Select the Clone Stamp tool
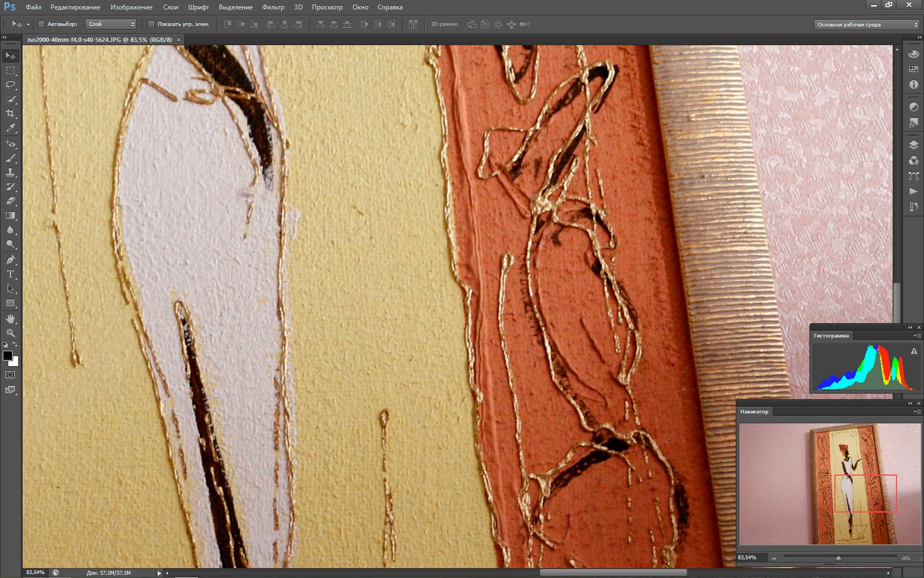This screenshot has height=578, width=924. pos(10,172)
